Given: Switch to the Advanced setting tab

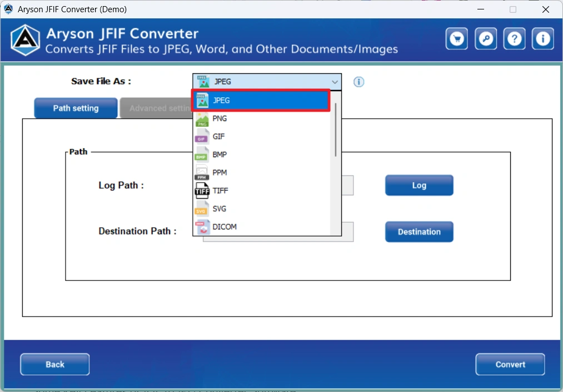Looking at the screenshot, I should [156, 108].
